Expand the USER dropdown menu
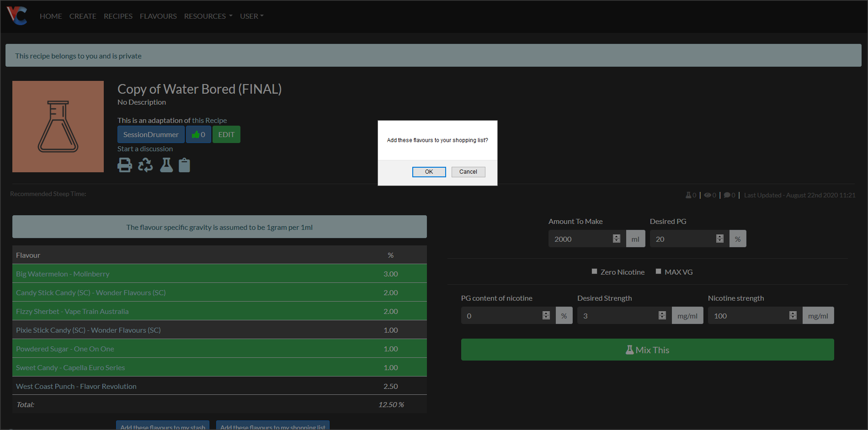The height and width of the screenshot is (430, 868). coord(252,16)
